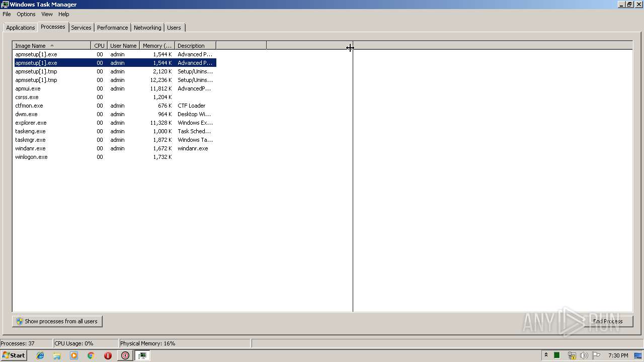644x362 pixels.
Task: Select the taskmgr.exe process
Action: [x=115, y=140]
